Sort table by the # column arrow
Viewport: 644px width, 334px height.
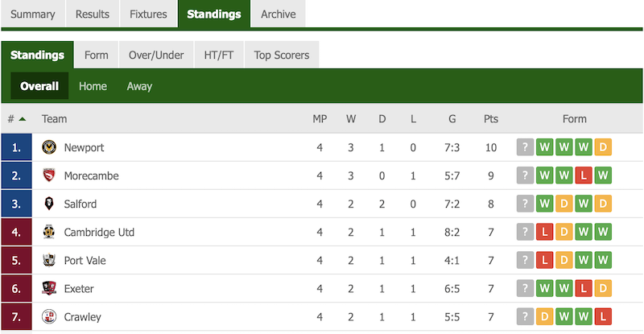click(x=23, y=119)
